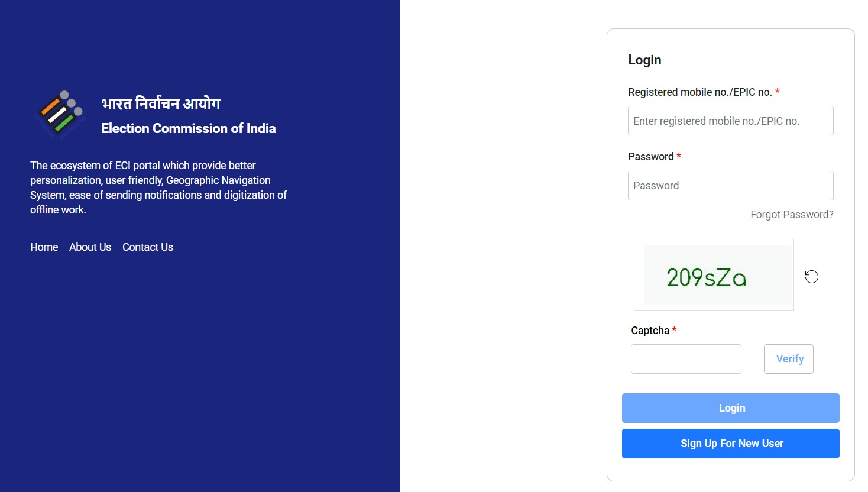868x492 pixels.
Task: Click the red asterisk next to Captcha
Action: [x=674, y=329]
